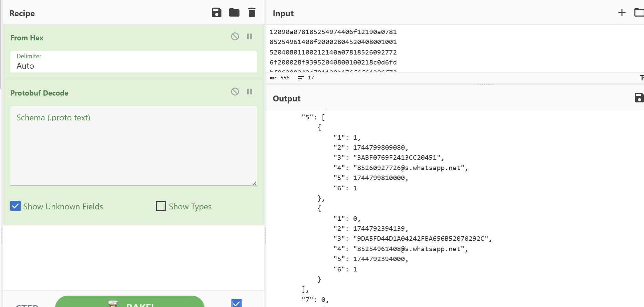Screen dimensions: 644x307
Task: Set breakpoint on From Hex operation
Action: (x=249, y=37)
